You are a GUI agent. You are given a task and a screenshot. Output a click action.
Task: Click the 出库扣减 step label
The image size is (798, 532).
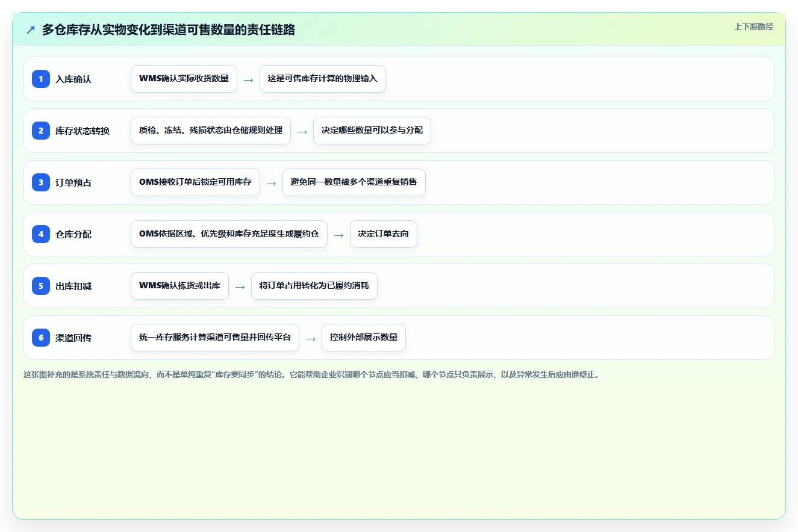pyautogui.click(x=73, y=286)
